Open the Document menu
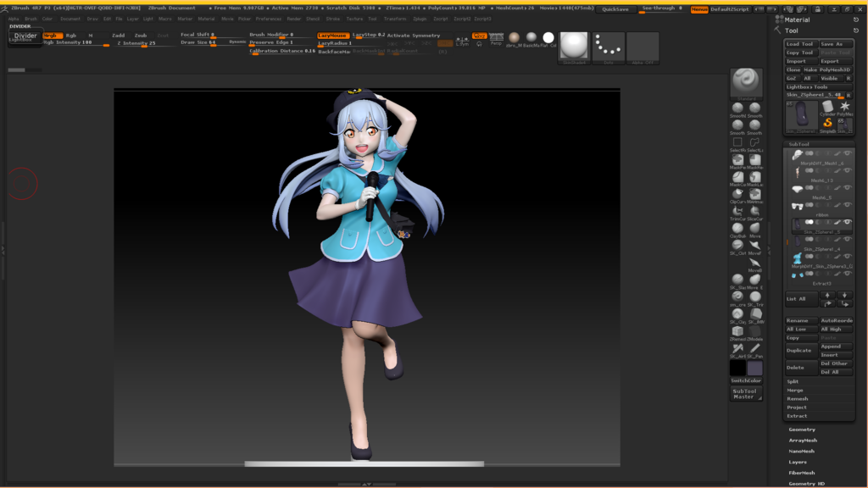 pos(70,19)
